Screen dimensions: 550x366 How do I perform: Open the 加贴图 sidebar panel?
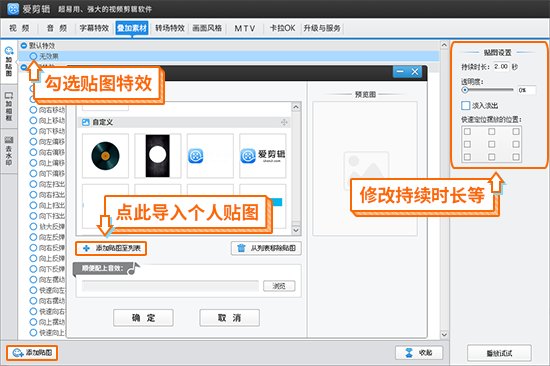(9, 62)
